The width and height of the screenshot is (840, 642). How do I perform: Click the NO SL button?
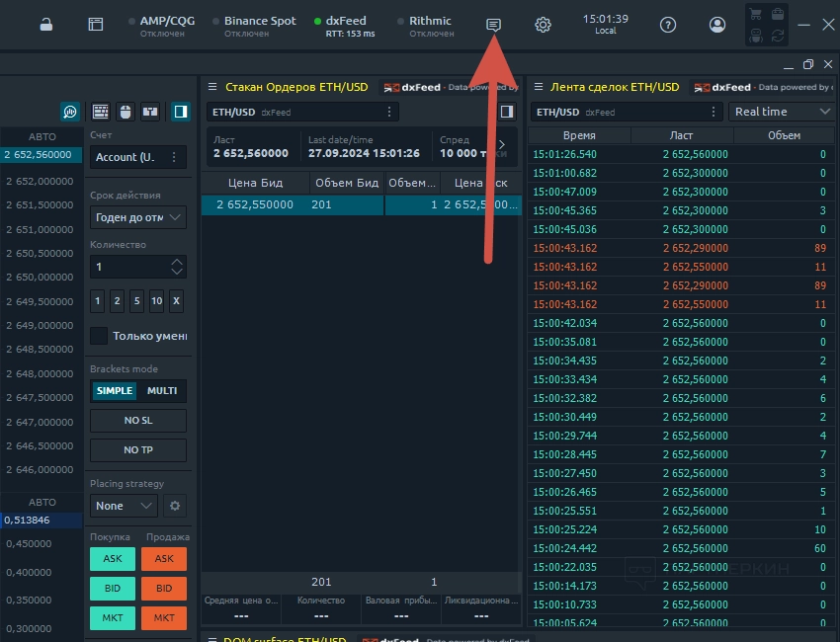click(x=137, y=421)
